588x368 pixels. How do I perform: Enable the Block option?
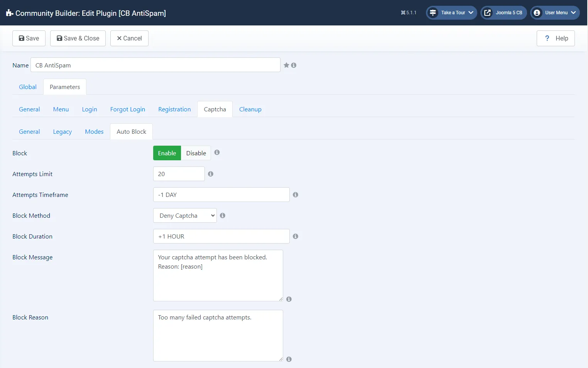[167, 153]
